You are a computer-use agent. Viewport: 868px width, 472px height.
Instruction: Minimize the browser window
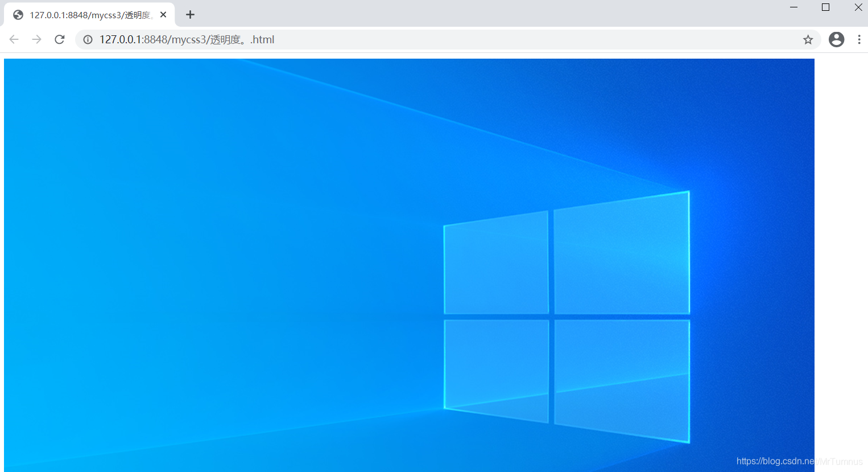tap(793, 7)
